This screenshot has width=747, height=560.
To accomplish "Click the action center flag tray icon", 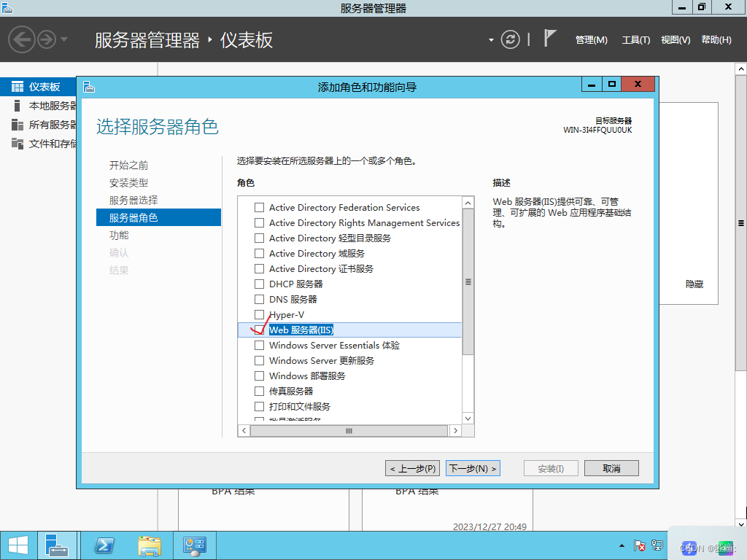I will [639, 545].
